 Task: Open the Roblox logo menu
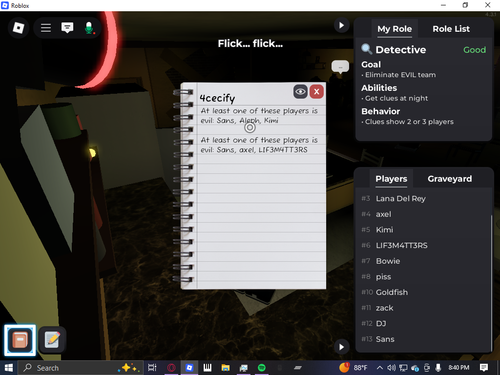[18, 28]
